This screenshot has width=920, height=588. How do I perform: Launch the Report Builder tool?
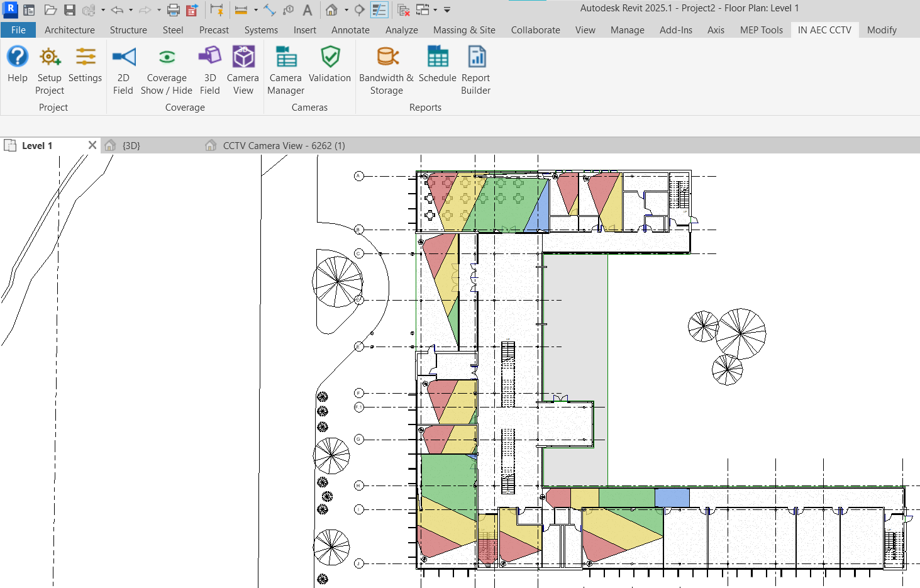476,70
